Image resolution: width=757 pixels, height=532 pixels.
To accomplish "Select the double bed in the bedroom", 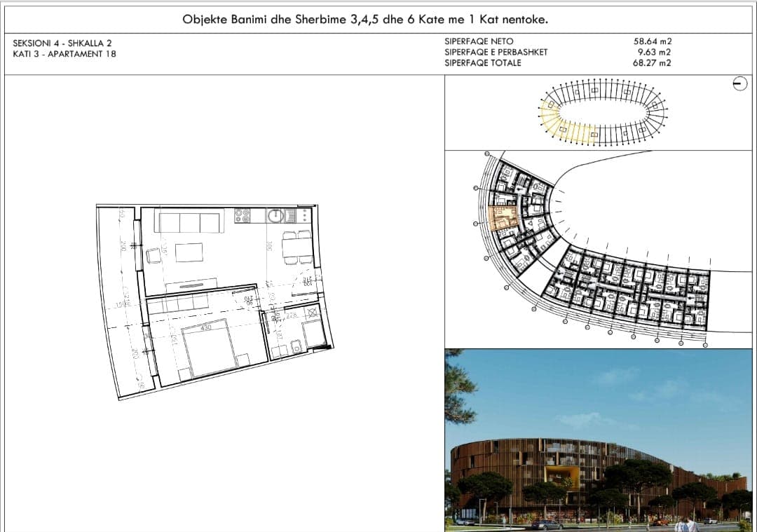I will point(211,348).
